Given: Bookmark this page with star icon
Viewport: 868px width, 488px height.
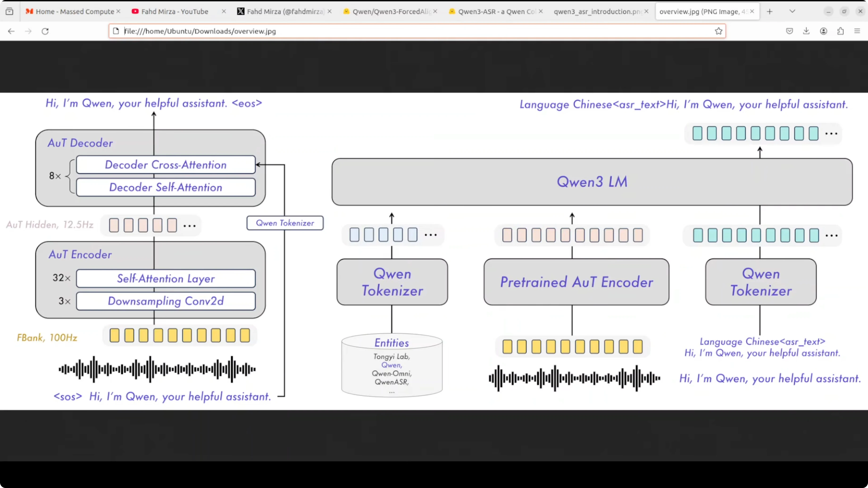Looking at the screenshot, I should [718, 31].
